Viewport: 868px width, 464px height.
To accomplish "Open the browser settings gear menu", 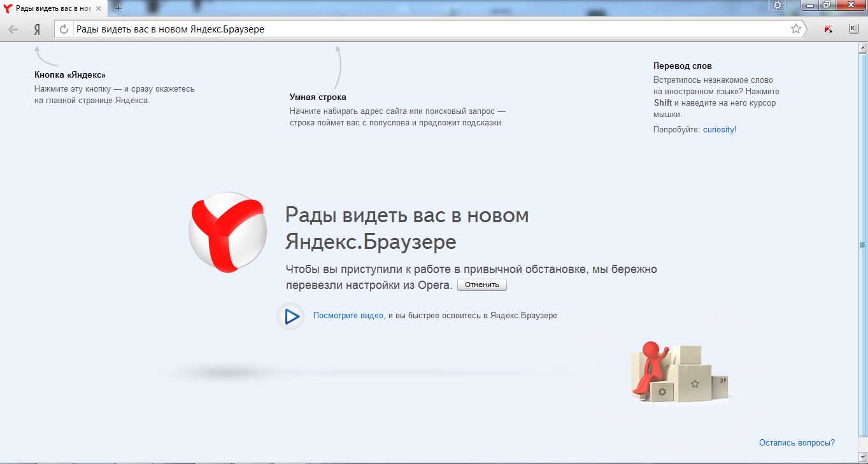I will click(x=777, y=5).
